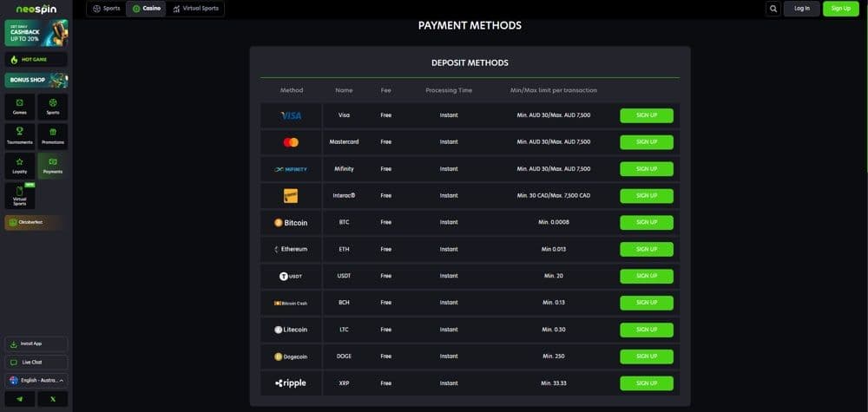Click the 'Min. 33.33' XRP limit

(554, 383)
